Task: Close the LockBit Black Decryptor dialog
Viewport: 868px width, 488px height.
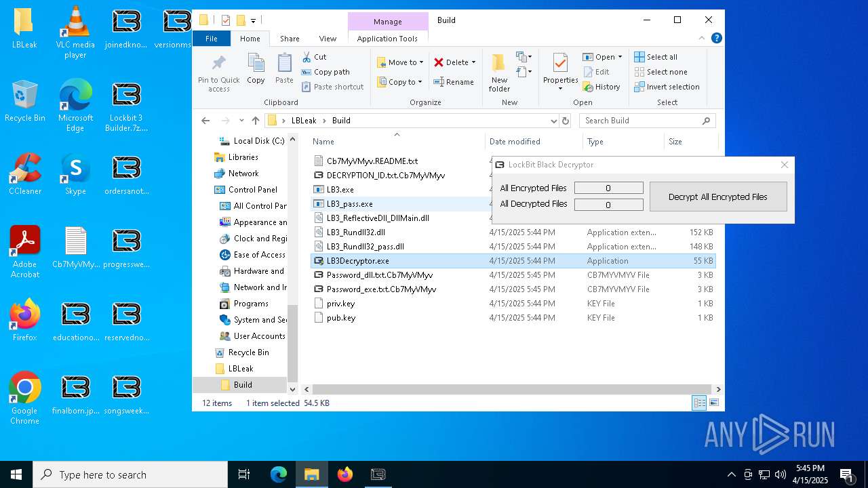Action: [785, 165]
